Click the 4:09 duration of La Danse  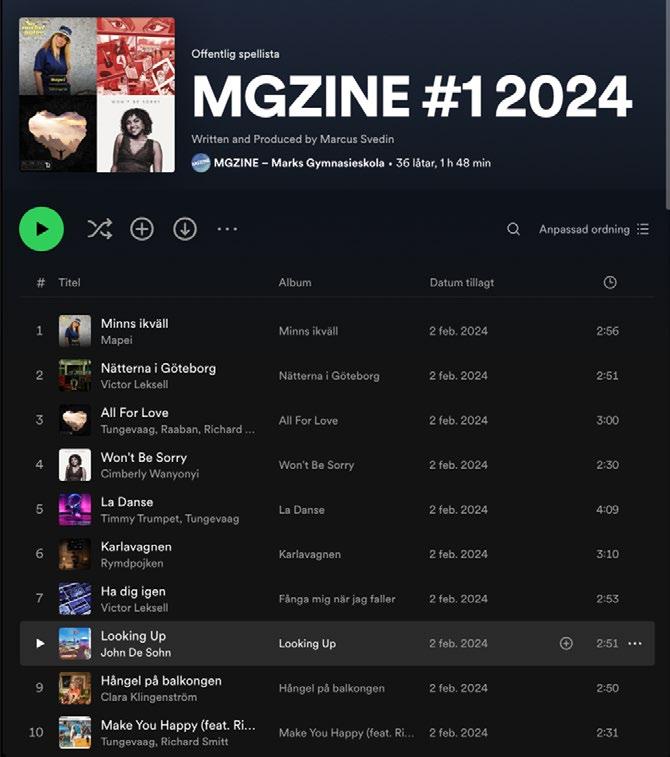pos(607,509)
